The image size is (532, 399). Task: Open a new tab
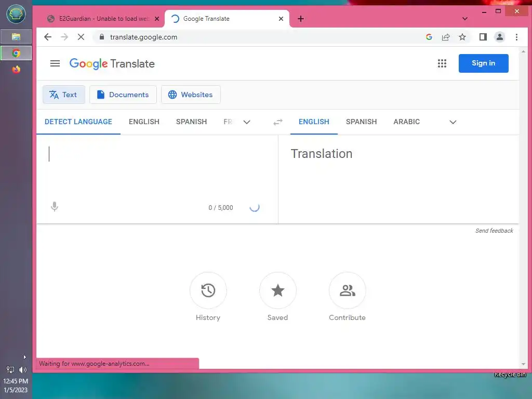coord(301,19)
